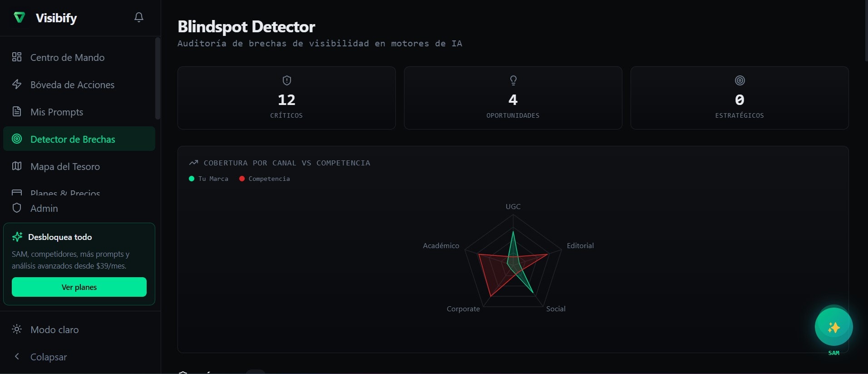Click the Blindspot Detector heading

tap(246, 26)
